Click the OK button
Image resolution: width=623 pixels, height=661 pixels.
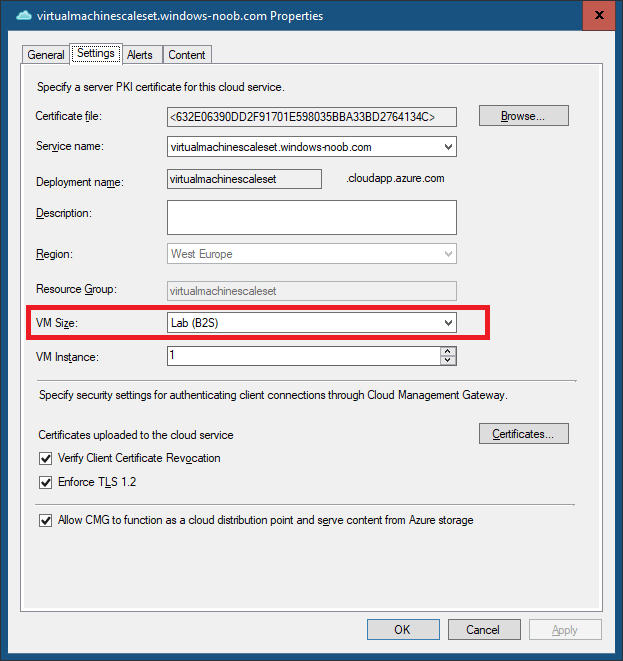[403, 629]
